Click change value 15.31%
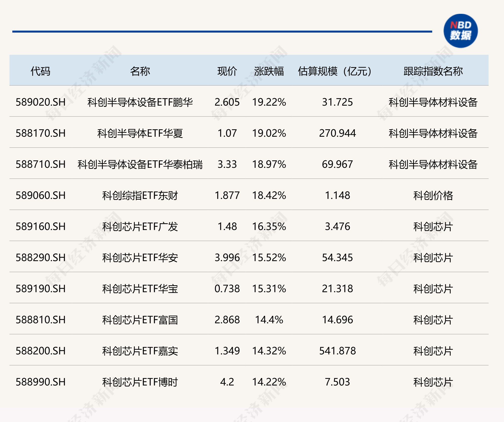 click(x=269, y=289)
